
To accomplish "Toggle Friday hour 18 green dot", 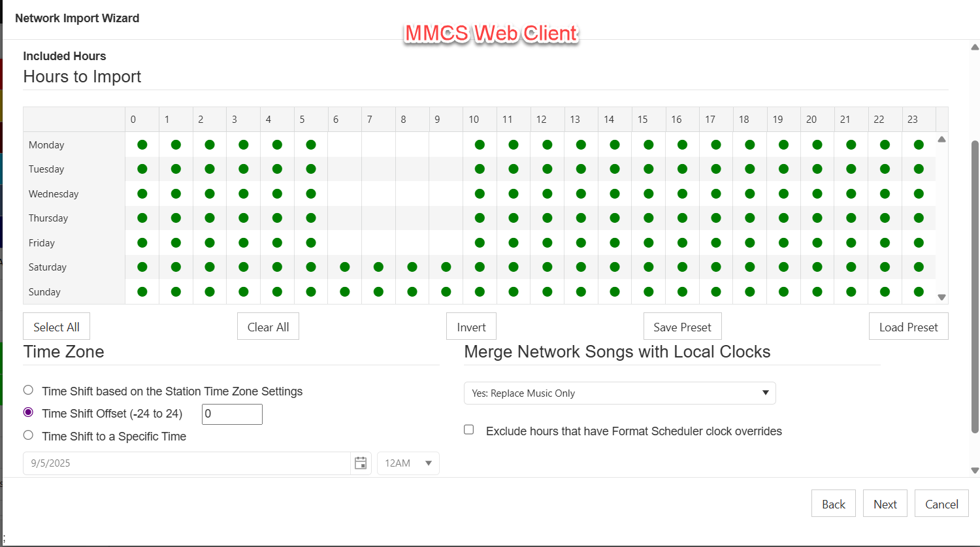I will (x=750, y=242).
